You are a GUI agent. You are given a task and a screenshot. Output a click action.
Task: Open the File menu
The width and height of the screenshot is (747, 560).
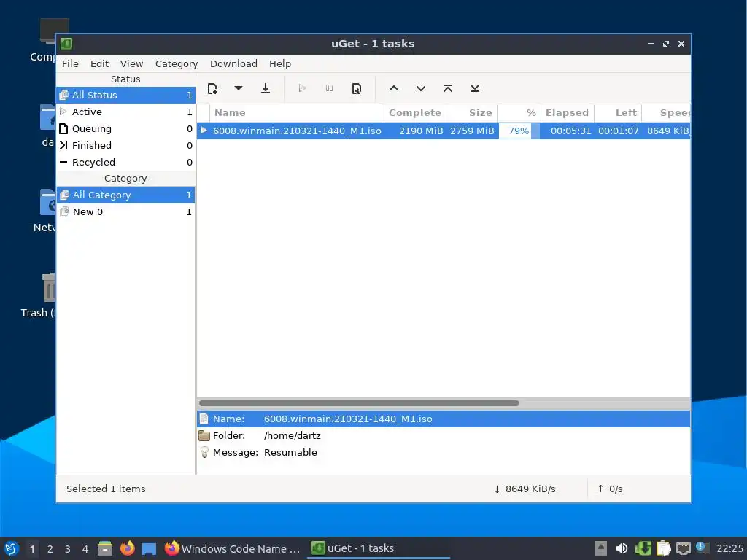(70, 64)
